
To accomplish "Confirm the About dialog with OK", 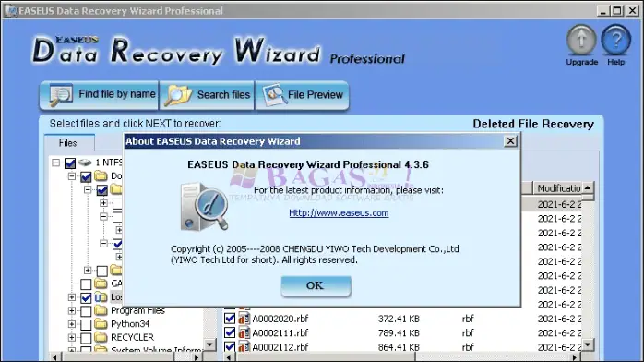I will point(316,286).
